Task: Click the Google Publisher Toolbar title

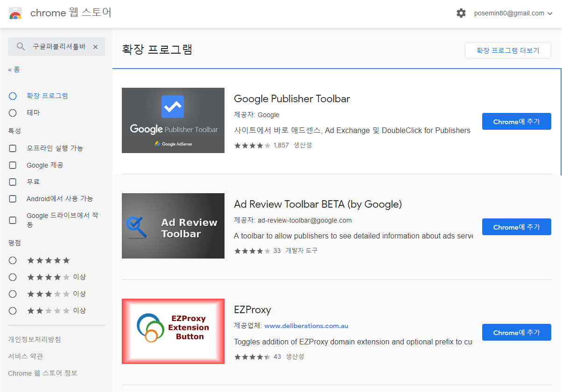Action: [x=292, y=99]
